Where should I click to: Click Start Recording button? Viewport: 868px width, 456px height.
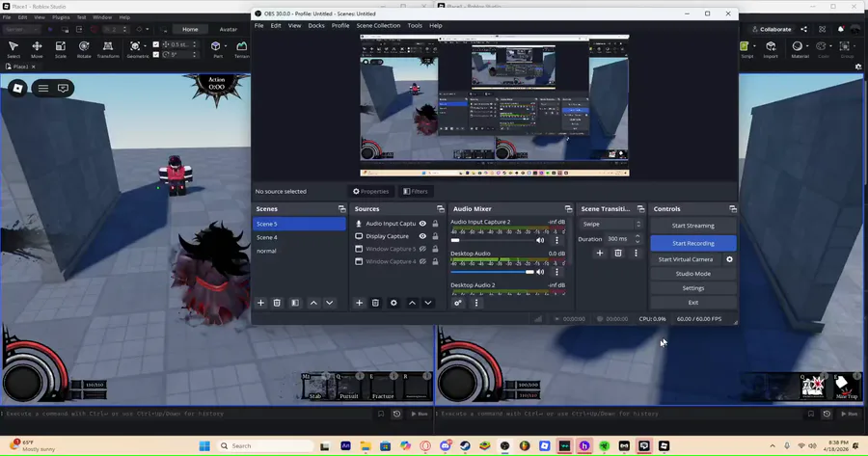coord(693,243)
